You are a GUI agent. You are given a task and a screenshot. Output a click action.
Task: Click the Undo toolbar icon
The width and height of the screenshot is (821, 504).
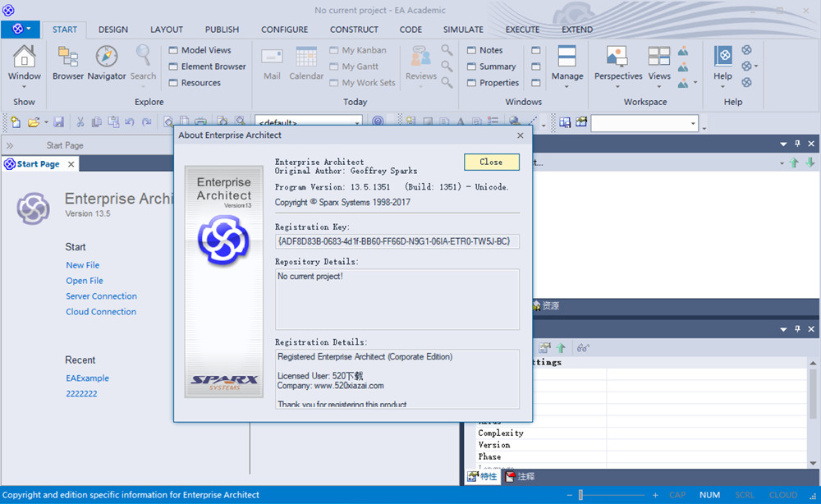[130, 122]
